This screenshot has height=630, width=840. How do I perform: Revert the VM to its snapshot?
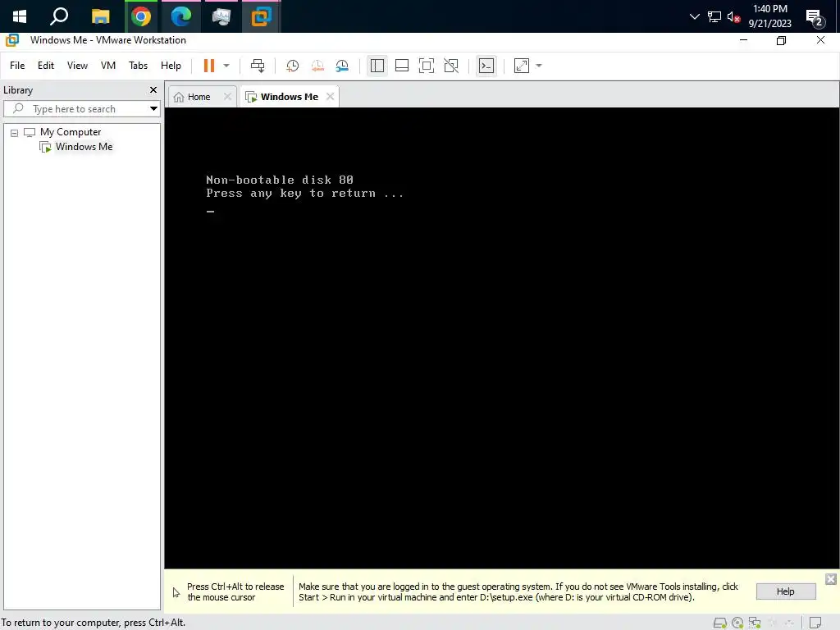click(x=317, y=66)
